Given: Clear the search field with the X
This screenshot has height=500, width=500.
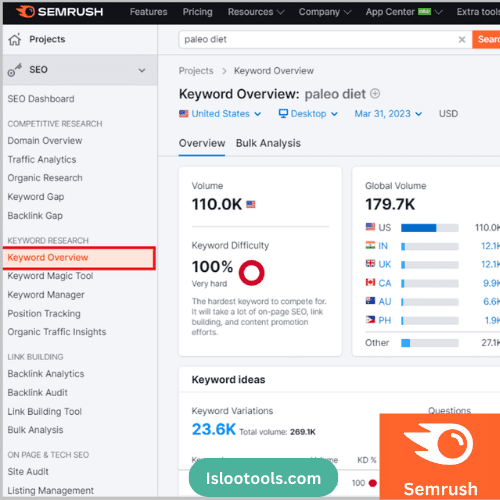Looking at the screenshot, I should coord(462,40).
